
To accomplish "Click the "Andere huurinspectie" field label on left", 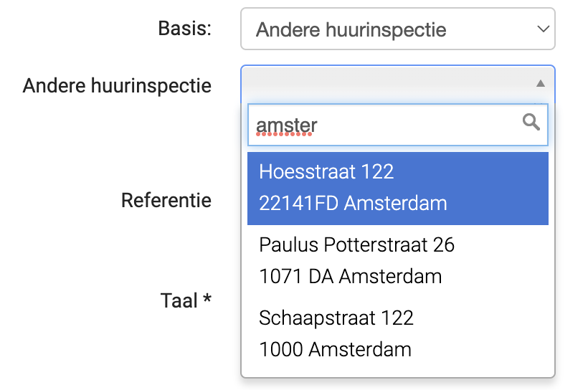I will [x=117, y=86].
